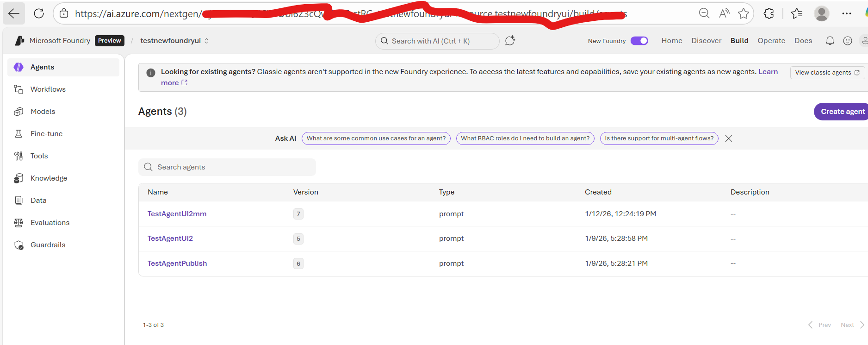Open the favorites list icon
Image resolution: width=868 pixels, height=345 pixels.
point(797,13)
